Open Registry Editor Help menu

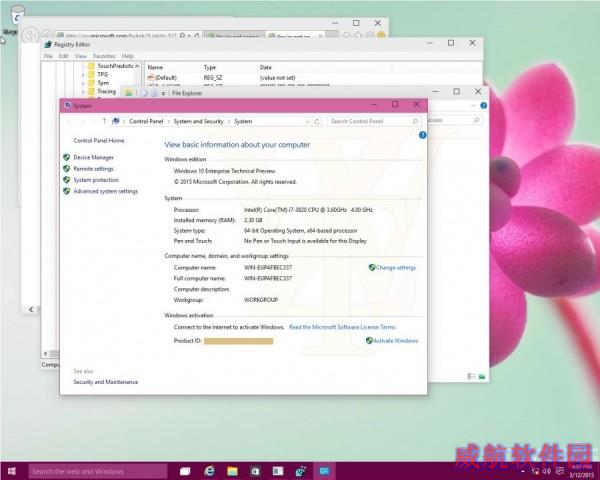coord(127,56)
